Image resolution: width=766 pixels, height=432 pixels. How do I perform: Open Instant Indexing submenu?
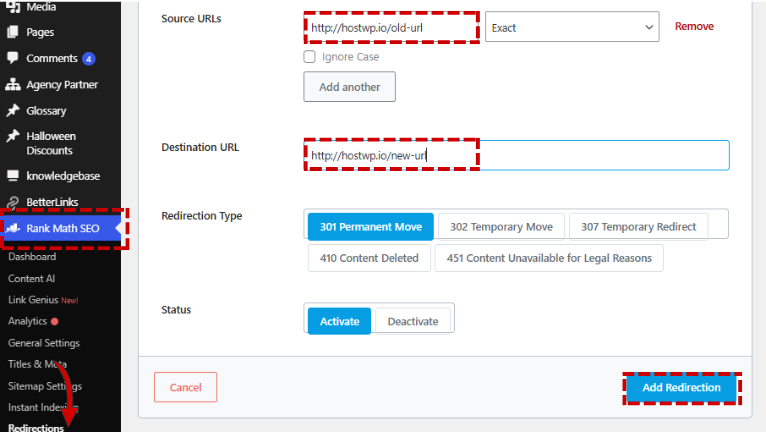pos(43,407)
